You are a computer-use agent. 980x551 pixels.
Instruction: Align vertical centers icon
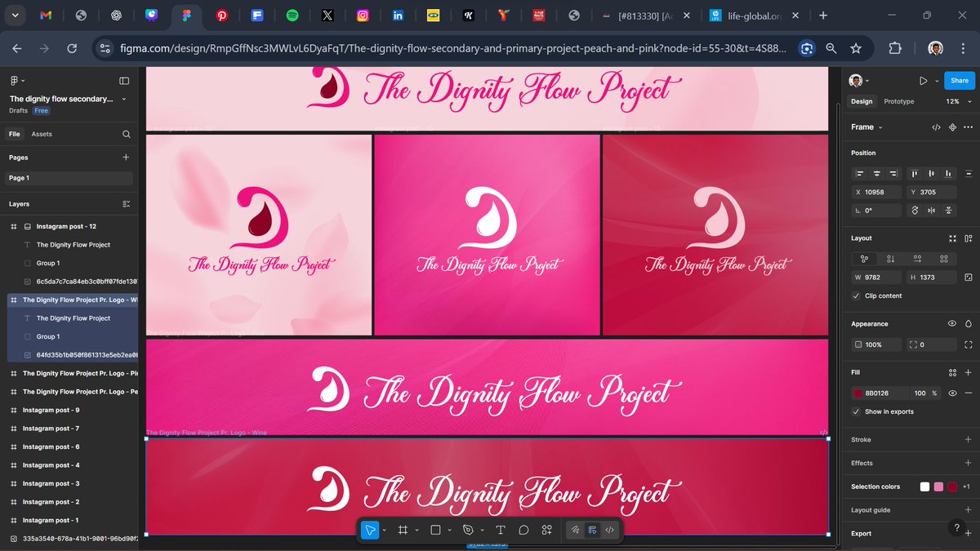click(x=932, y=173)
